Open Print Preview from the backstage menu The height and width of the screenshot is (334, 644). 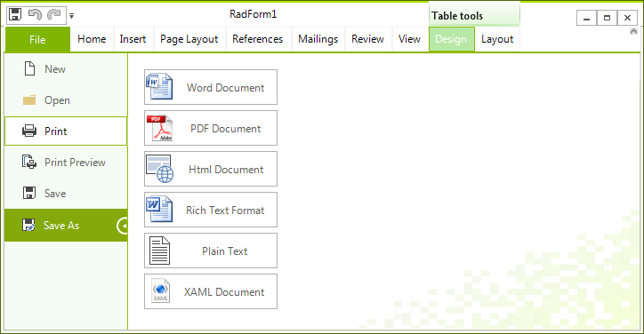click(66, 163)
